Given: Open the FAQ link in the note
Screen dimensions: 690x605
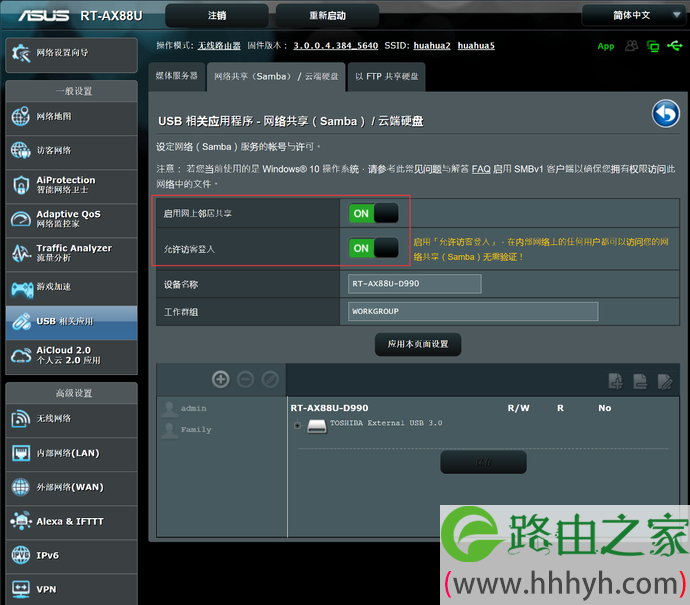Looking at the screenshot, I should pyautogui.click(x=481, y=169).
